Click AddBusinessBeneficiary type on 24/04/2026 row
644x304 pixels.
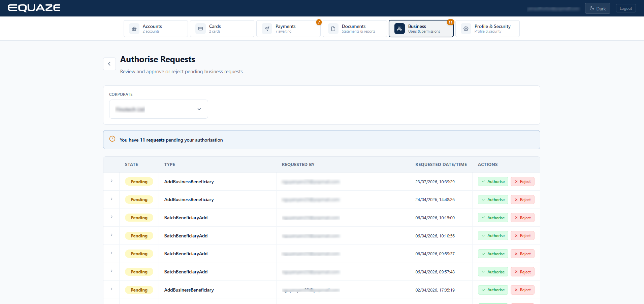click(189, 200)
